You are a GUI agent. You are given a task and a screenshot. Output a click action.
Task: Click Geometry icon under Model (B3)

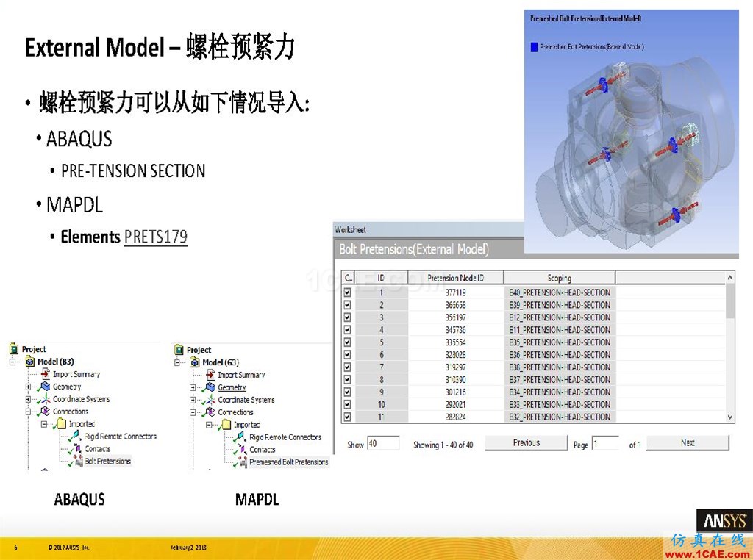pyautogui.click(x=45, y=387)
